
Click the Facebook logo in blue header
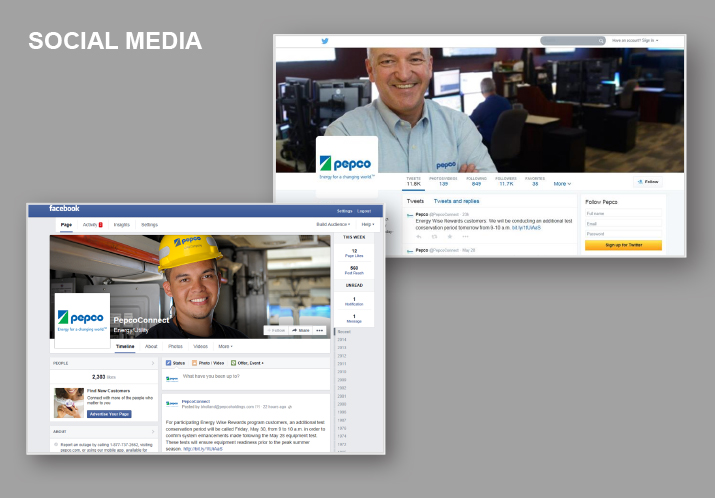click(64, 208)
